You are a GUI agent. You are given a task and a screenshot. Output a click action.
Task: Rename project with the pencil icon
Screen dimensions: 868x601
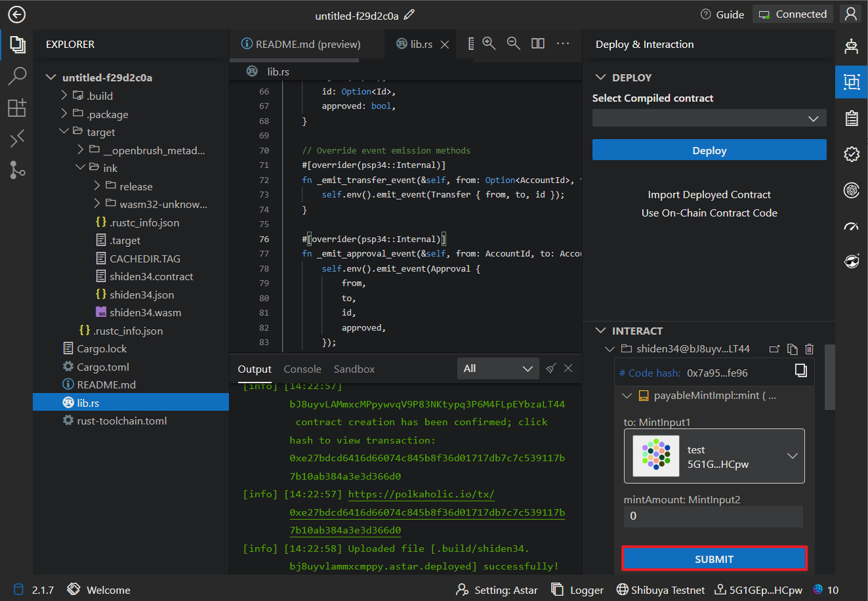pos(409,14)
